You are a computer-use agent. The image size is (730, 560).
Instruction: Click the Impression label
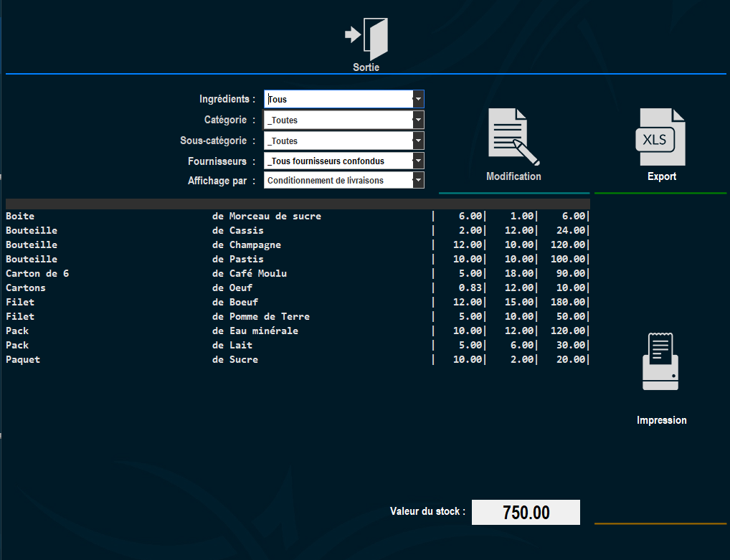click(662, 420)
